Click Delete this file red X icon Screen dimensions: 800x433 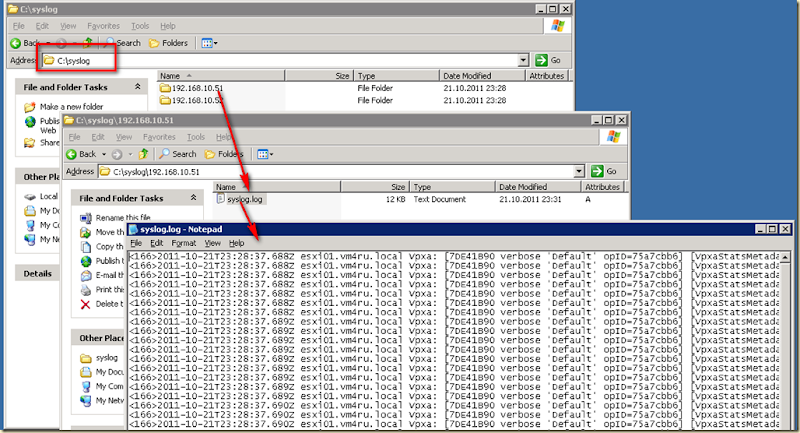85,304
